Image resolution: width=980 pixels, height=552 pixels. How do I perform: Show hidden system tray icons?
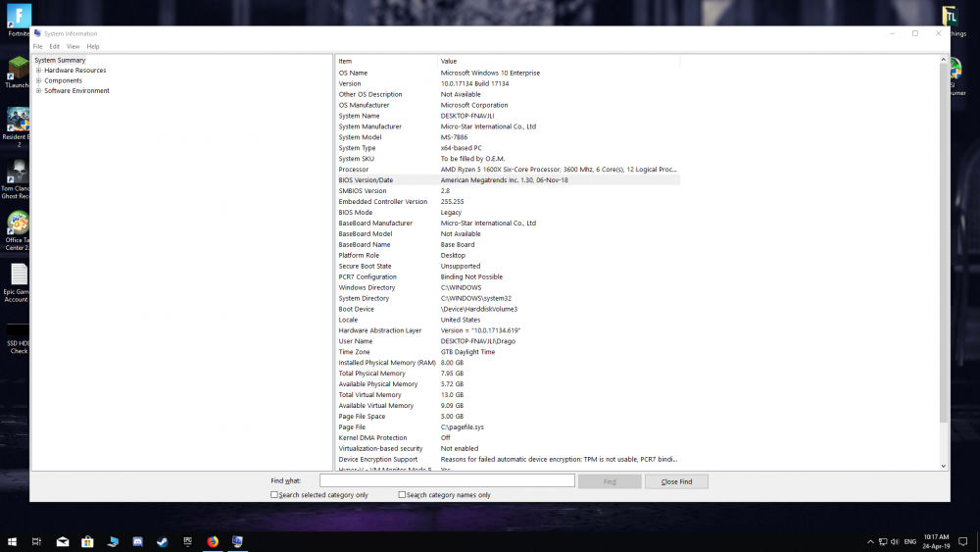[x=870, y=541]
